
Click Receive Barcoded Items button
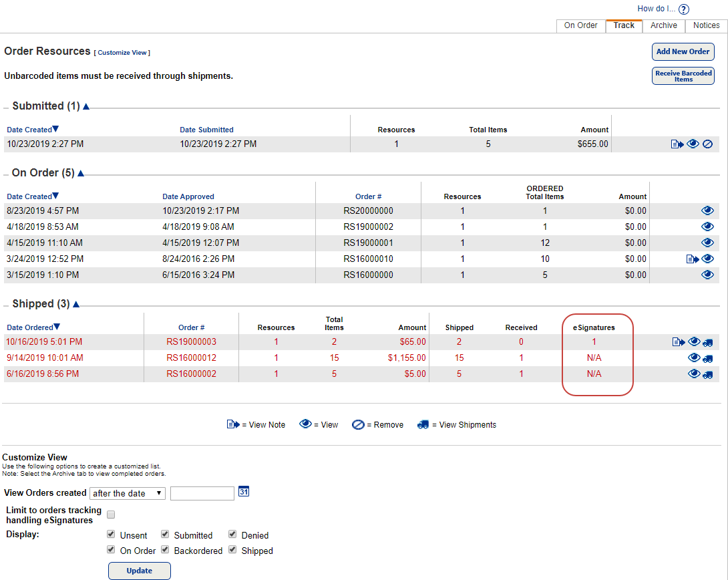click(683, 76)
